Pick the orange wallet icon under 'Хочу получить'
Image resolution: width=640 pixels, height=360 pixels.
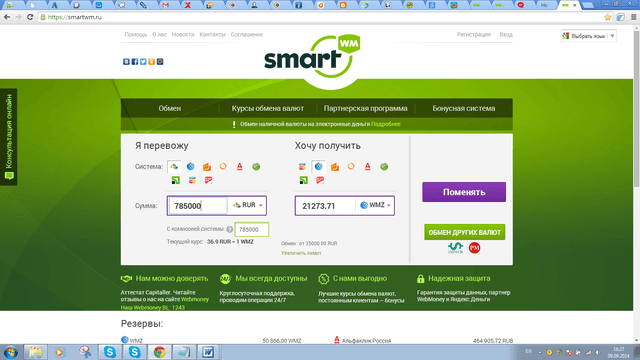point(335,167)
